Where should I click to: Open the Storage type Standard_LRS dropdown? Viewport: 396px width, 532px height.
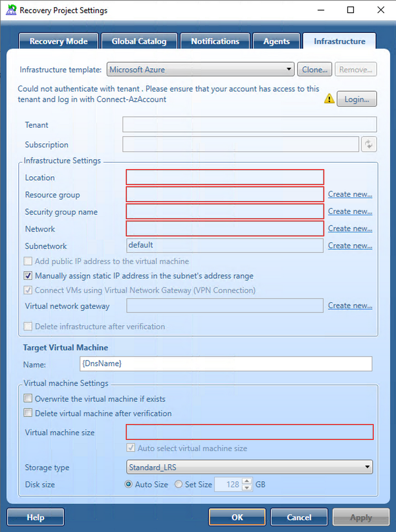click(x=249, y=467)
